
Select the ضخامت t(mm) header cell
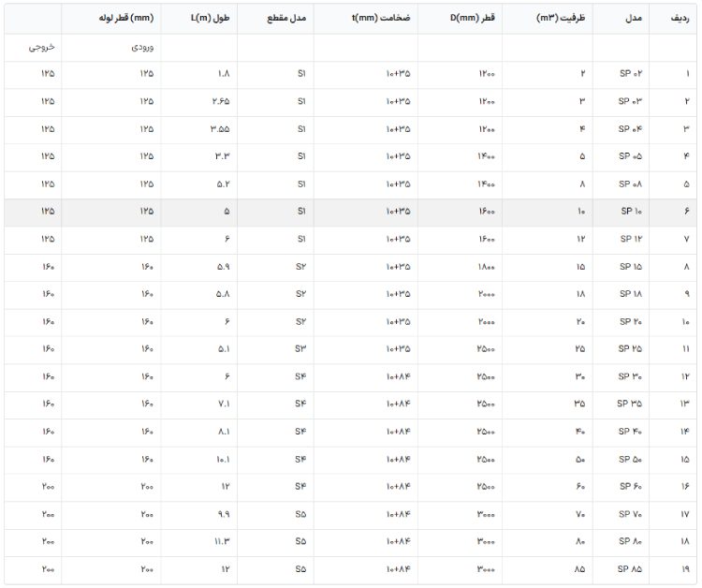[366, 19]
